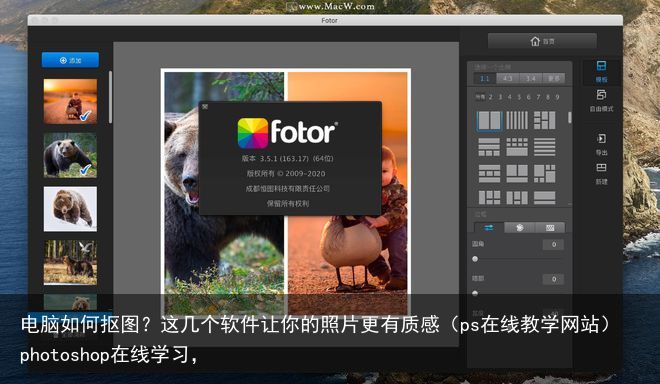This screenshot has width=660, height=384.
Task: Select the 1:1 aspect ratio
Action: coord(485,78)
